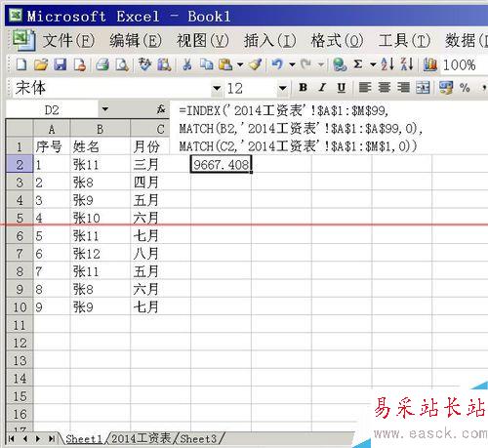
Task: Sort descending Z to A
Action: click(x=407, y=64)
